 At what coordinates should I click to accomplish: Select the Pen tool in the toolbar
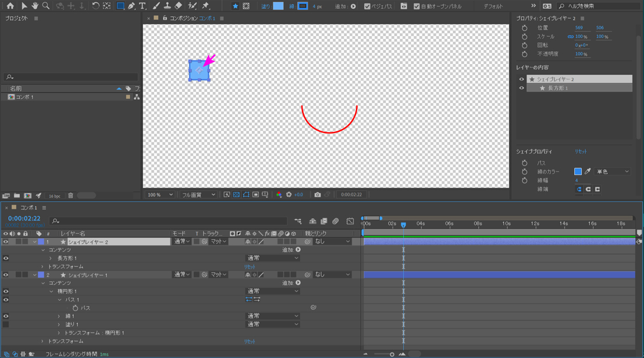pos(131,6)
